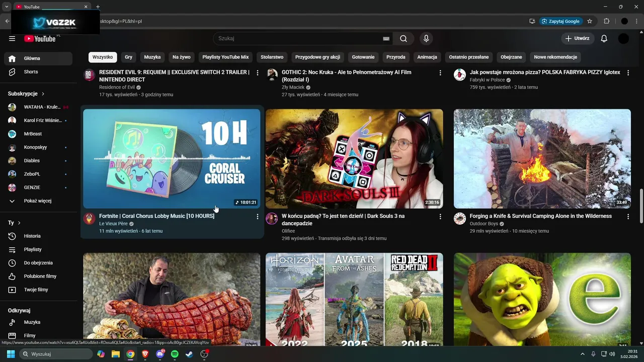Viewport: 644px width, 362px height.
Task: Open MrBeast subscription channel
Action: 38,134
